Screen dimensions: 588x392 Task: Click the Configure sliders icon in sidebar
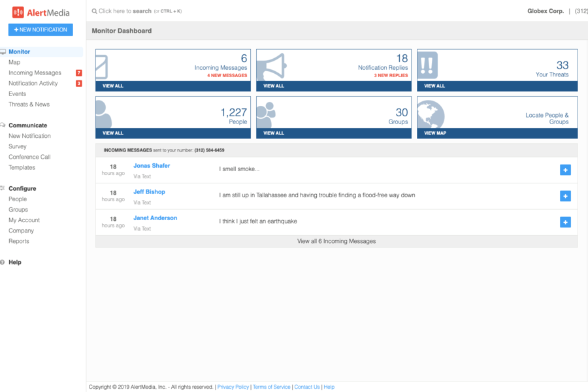4,188
